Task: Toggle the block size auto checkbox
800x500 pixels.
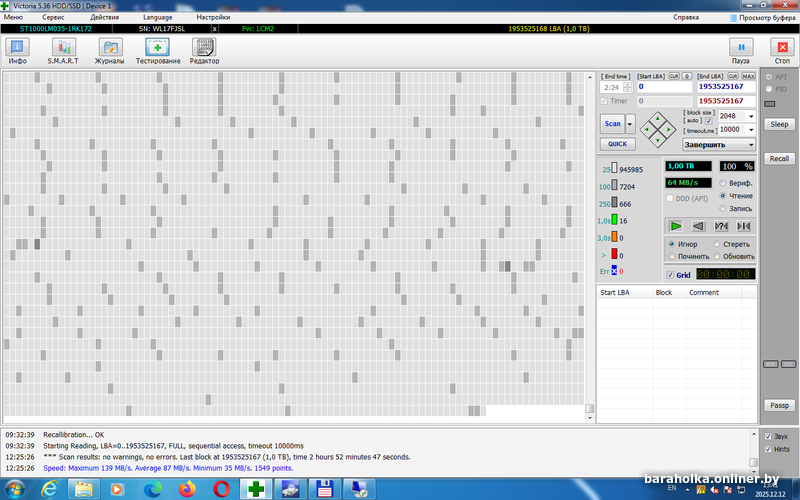Action: (x=709, y=121)
